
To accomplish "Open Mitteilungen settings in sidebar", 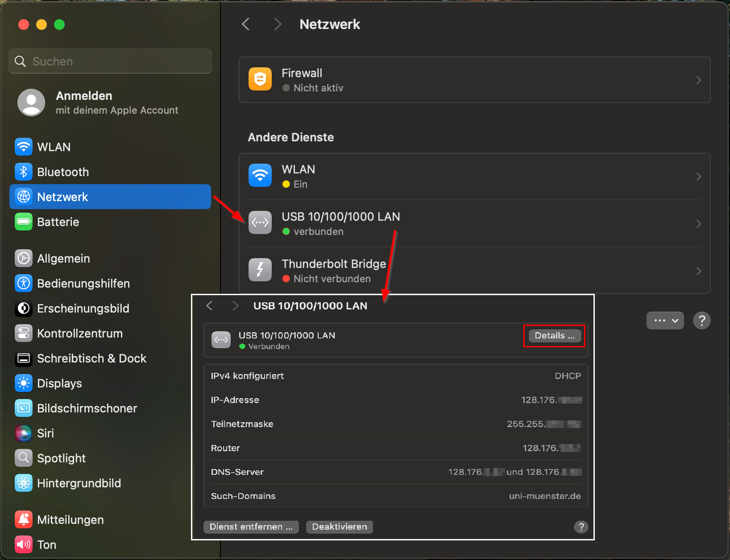I will pos(70,520).
